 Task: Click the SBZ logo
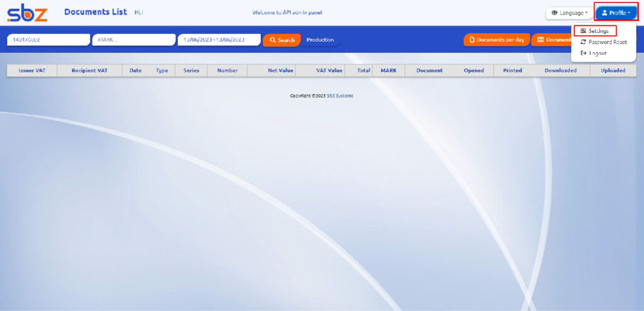coord(27,13)
